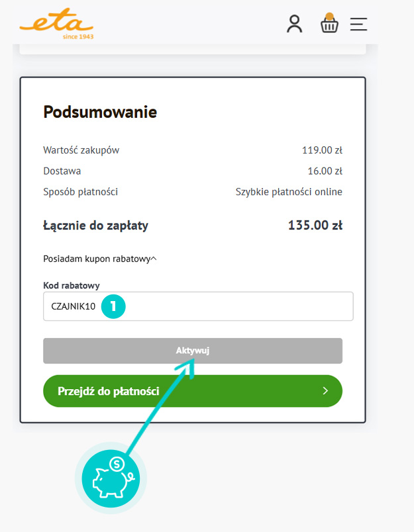
Task: Toggle the "Posiadam kupon rabatowy" text
Action: click(97, 259)
